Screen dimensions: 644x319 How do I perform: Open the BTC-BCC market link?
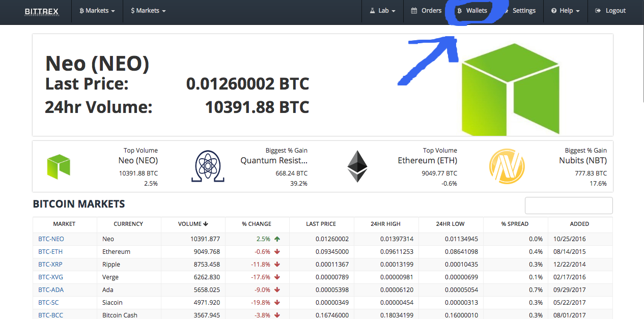[50, 315]
